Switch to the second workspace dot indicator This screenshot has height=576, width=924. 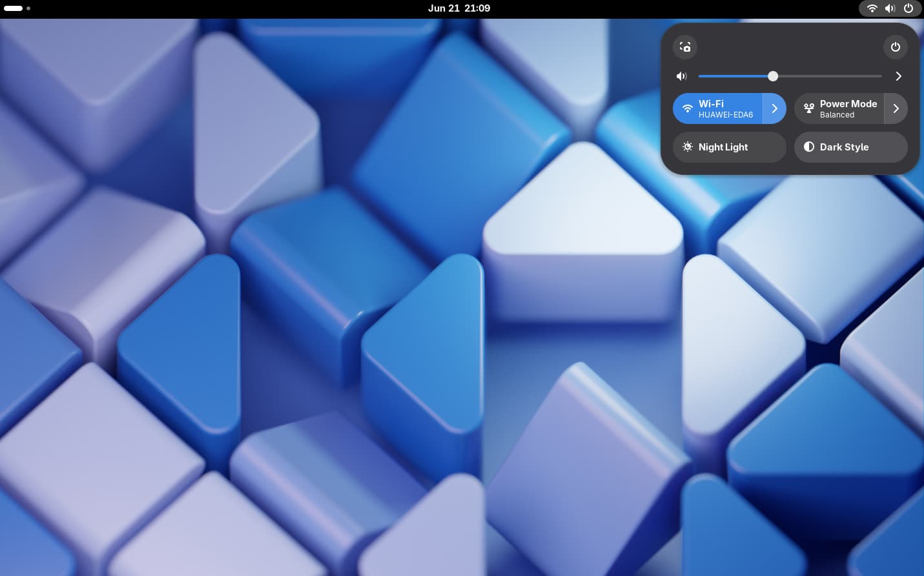[x=28, y=8]
